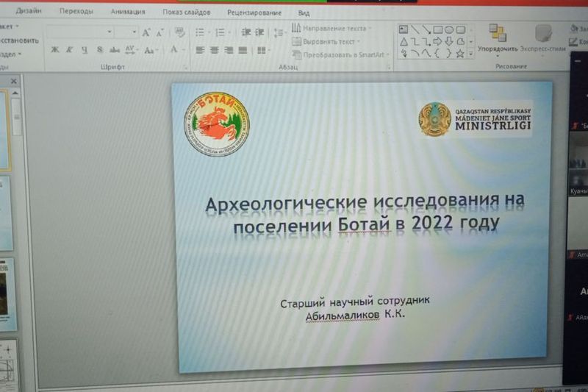Image resolution: width=588 pixels, height=392 pixels.
Task: Toggle italic (К) formatting
Action: tap(69, 50)
